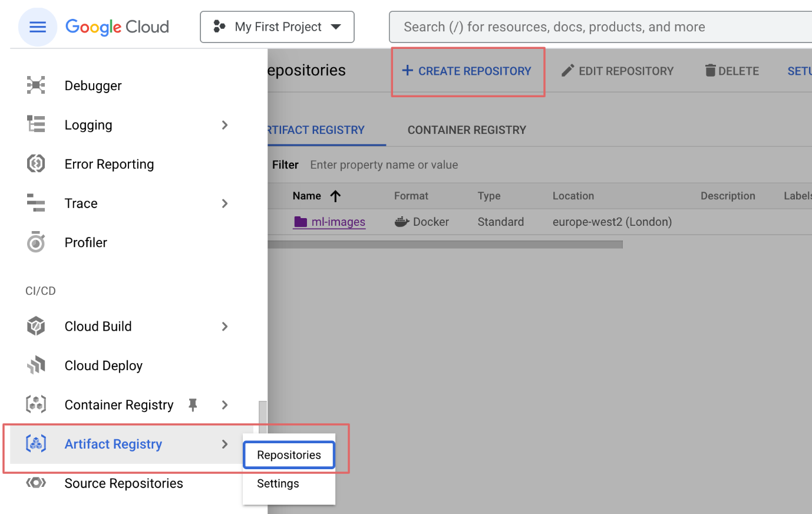Expand the Logging submenu chevron
812x514 pixels.
coord(225,125)
